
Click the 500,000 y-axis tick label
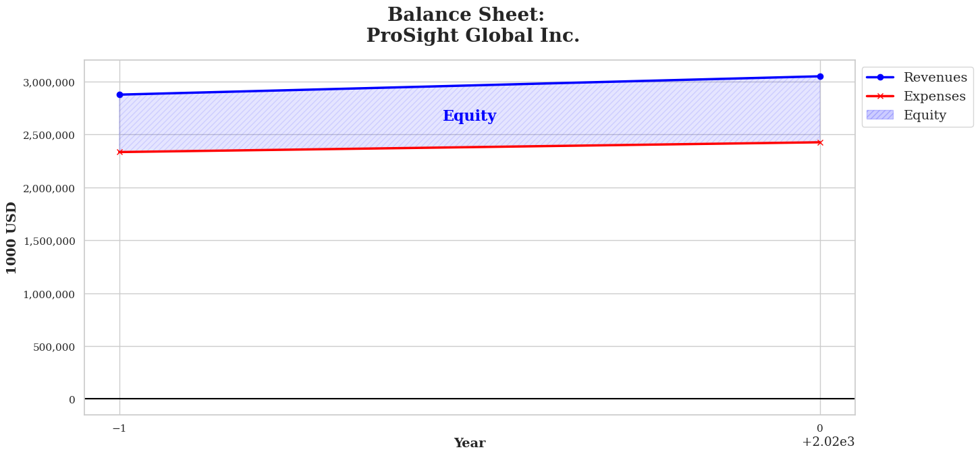pyautogui.click(x=53, y=347)
